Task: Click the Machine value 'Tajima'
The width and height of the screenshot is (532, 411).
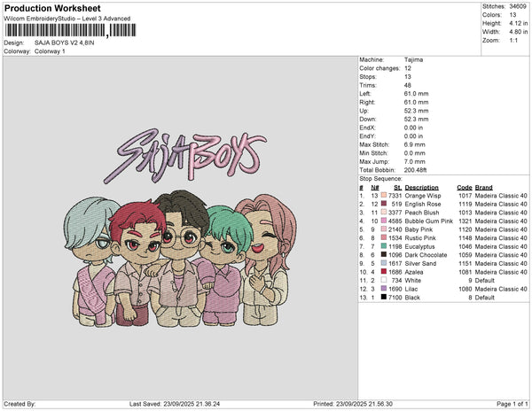Action: (413, 59)
